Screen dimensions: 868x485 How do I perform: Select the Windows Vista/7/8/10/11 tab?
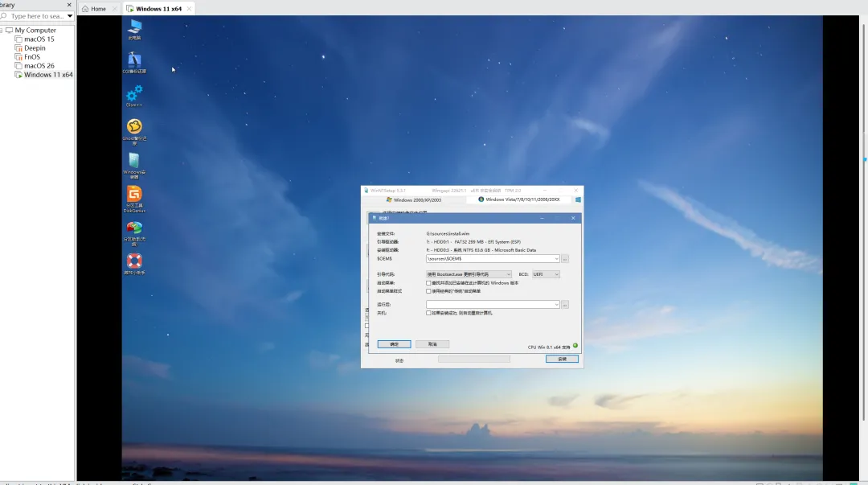click(x=518, y=199)
